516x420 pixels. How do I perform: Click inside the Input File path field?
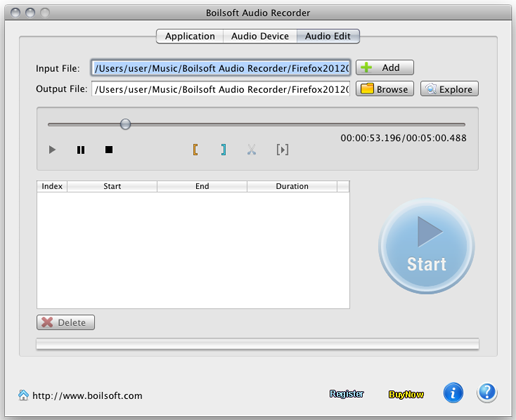point(221,68)
